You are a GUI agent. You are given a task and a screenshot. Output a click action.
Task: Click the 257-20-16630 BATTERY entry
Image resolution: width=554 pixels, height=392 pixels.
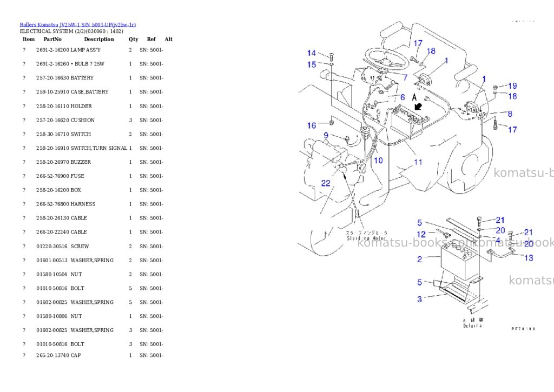pyautogui.click(x=93, y=78)
